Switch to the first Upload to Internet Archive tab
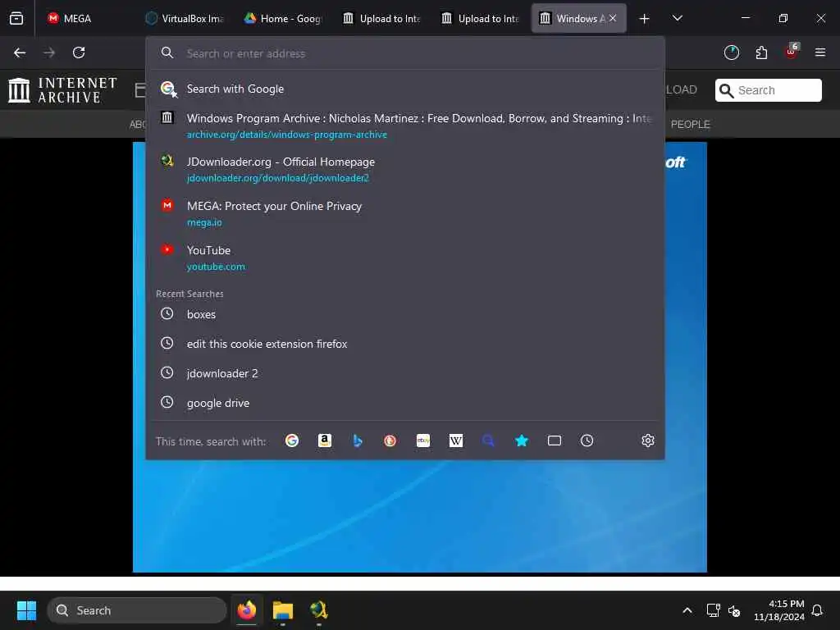Screen dimensions: 840x630 [382, 18]
